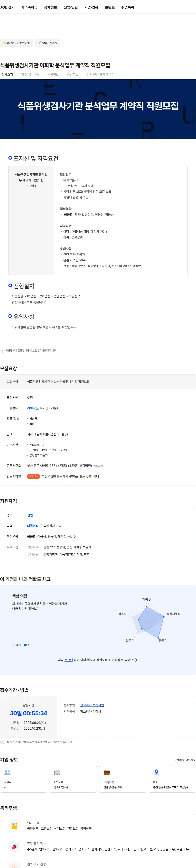Click the 산업(업종) briefcase icon
Image resolution: width=196 pixels, height=868 pixels.
106,772
